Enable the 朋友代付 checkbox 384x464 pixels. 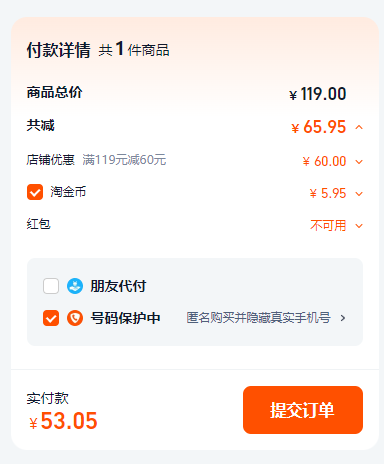[51, 286]
